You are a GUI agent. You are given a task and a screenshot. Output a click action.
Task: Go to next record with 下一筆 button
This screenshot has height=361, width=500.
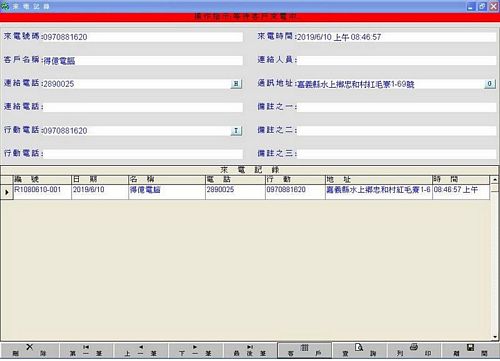tap(196, 351)
